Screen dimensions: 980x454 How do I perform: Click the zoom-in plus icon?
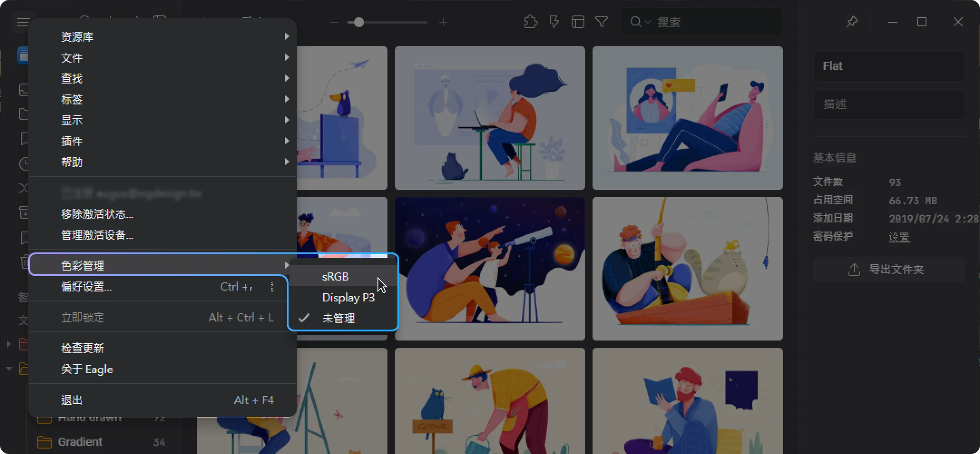tap(443, 22)
